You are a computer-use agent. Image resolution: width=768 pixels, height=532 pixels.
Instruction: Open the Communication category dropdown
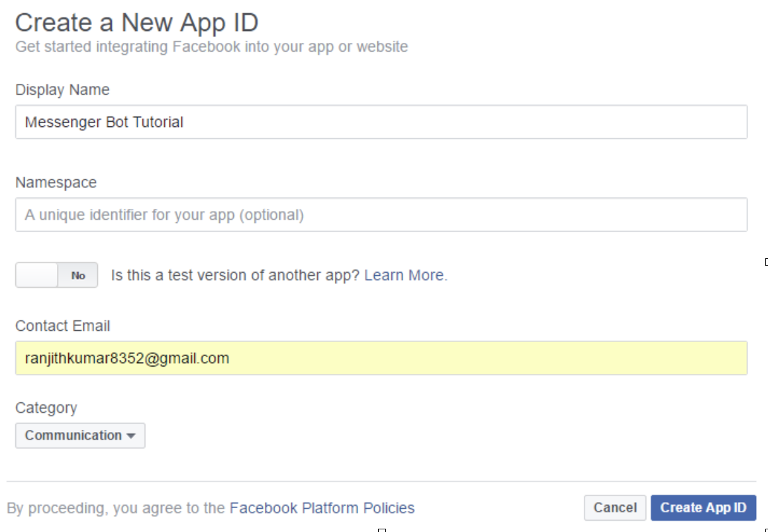pos(79,435)
